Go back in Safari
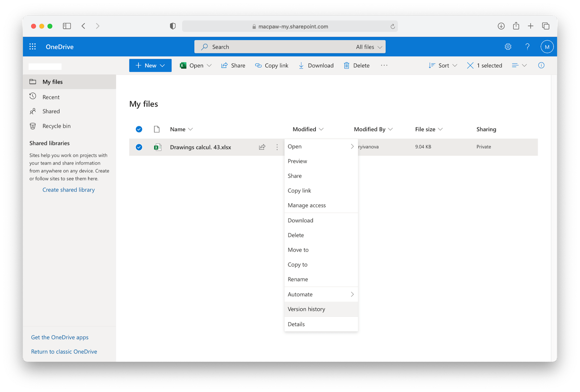 [83, 26]
